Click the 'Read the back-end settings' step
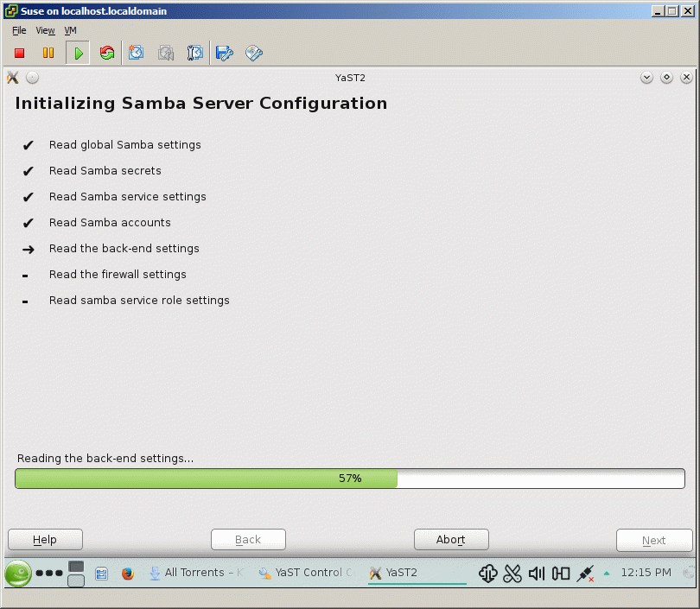 (124, 249)
